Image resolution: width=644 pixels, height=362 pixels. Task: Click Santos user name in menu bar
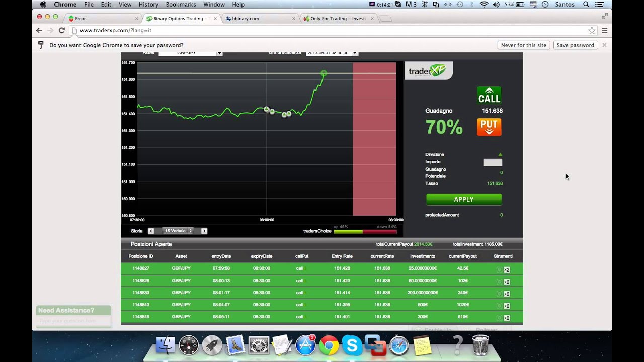[565, 4]
